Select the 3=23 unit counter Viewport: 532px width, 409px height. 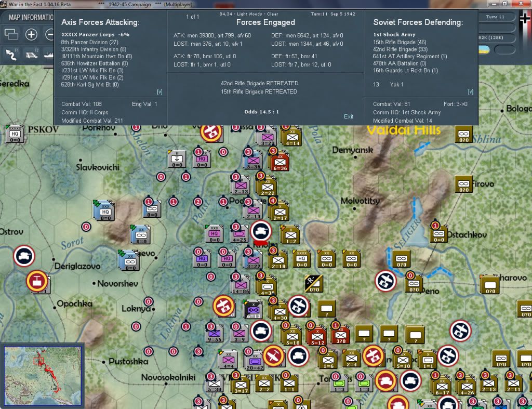pyautogui.click(x=268, y=138)
